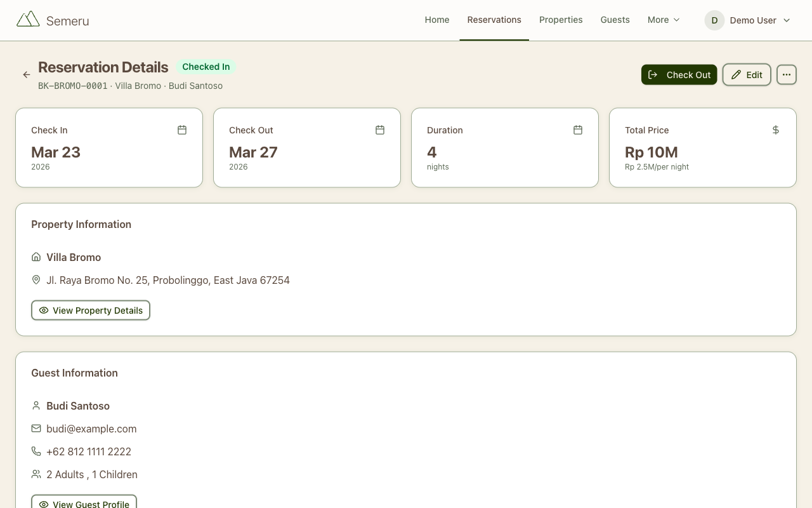Click the Rp 2.5M/per night text

coord(657,167)
